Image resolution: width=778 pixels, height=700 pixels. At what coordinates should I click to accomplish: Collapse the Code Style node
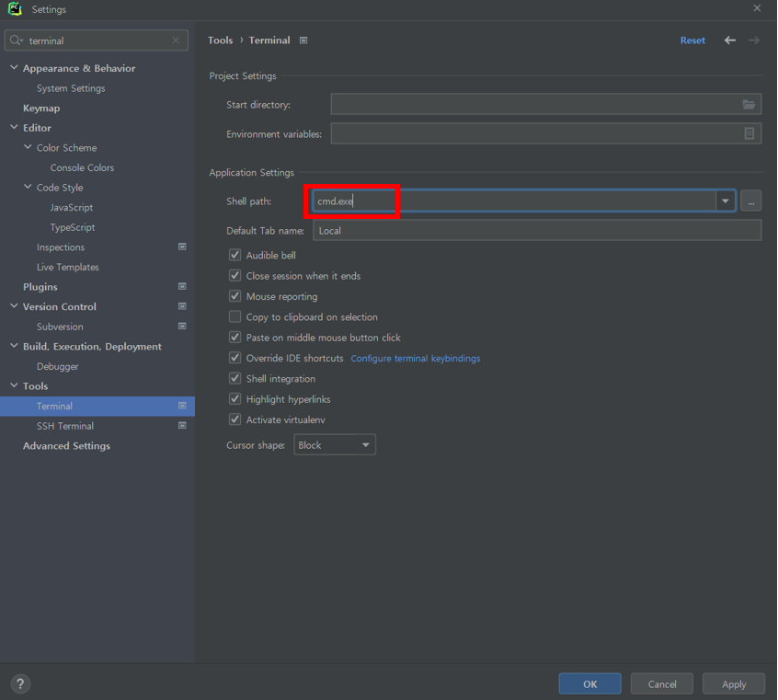pos(28,187)
